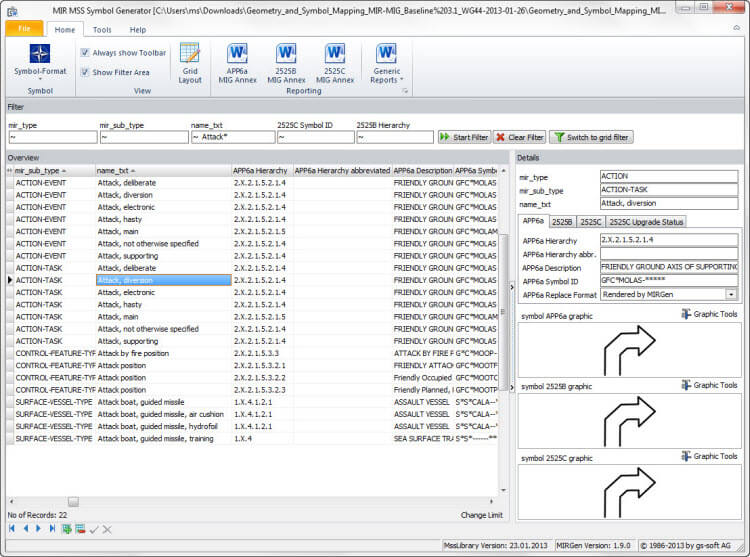Toggle Always show Toolbar checkbox
This screenshot has width=750, height=557.
85,53
